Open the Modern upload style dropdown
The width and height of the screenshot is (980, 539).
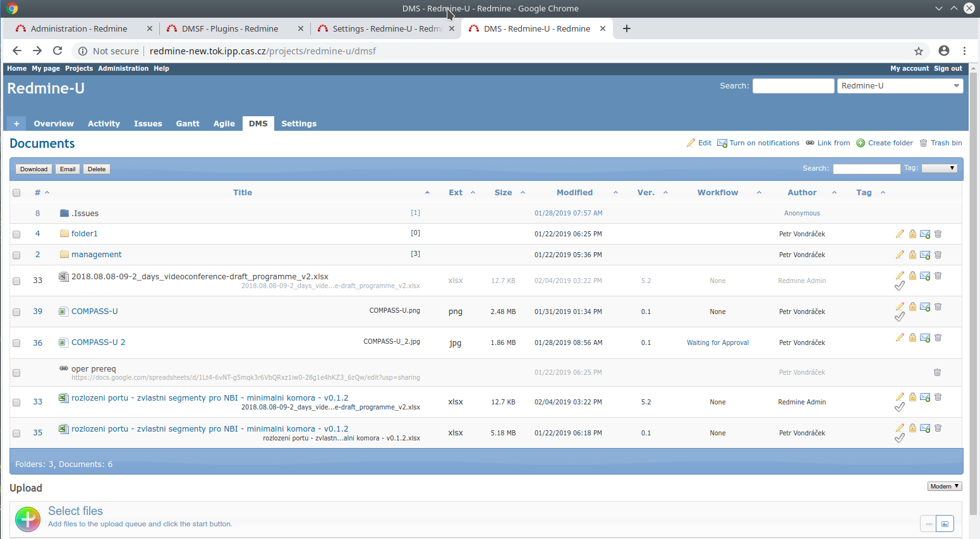pyautogui.click(x=944, y=486)
